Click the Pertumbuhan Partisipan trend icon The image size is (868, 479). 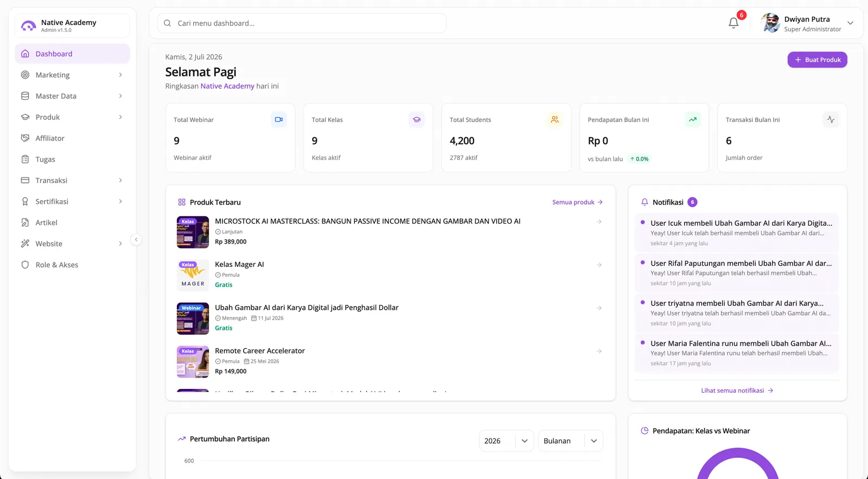pyautogui.click(x=182, y=439)
